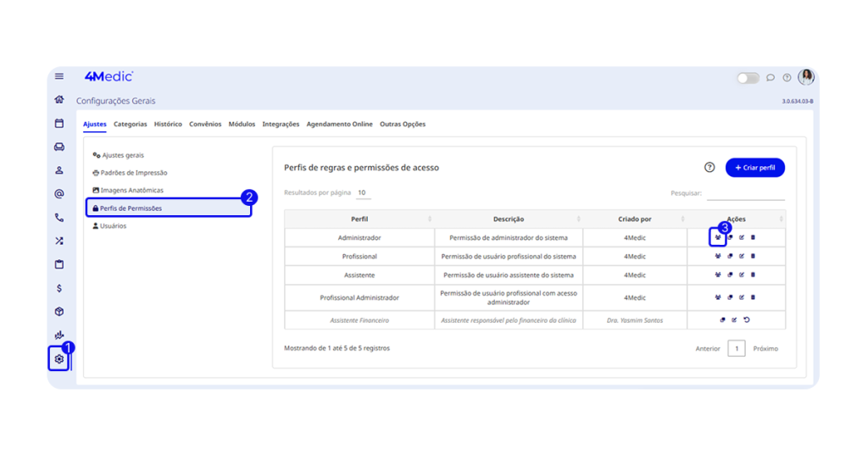The width and height of the screenshot is (868, 455).
Task: Toggle the switch in the top header
Action: pyautogui.click(x=748, y=78)
